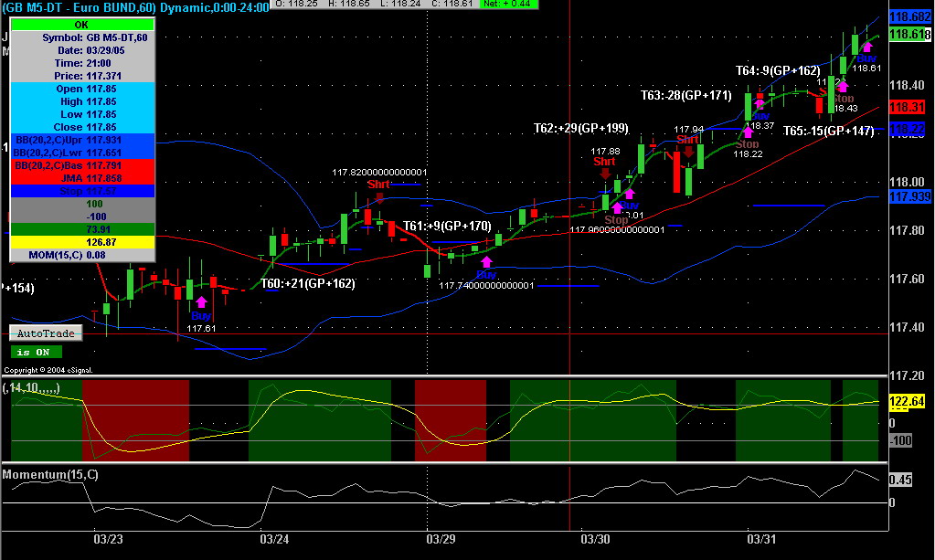935x560 pixels.
Task: Click the Date: 03/29/05 row
Action: [x=82, y=50]
